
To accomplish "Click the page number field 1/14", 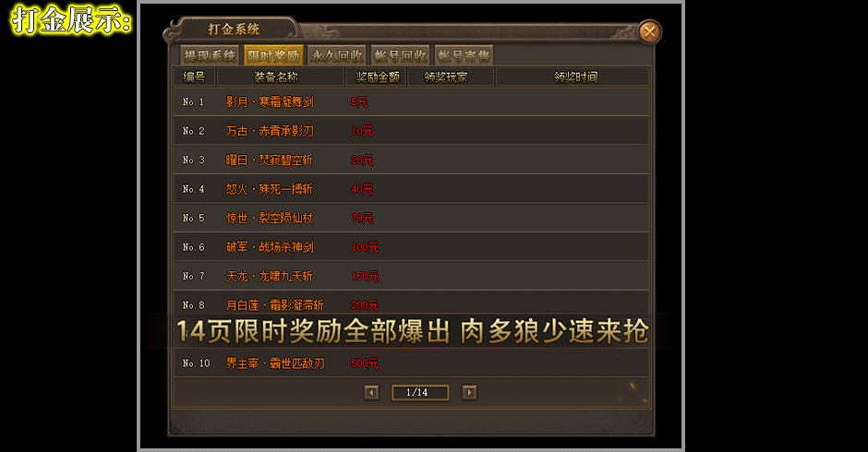I will pos(420,392).
